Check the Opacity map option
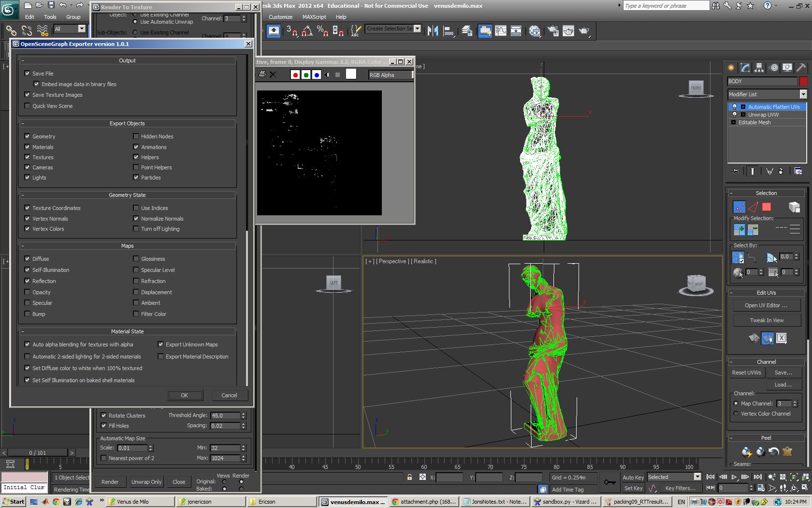Screen dimensions: 812x508 pos(28,292)
